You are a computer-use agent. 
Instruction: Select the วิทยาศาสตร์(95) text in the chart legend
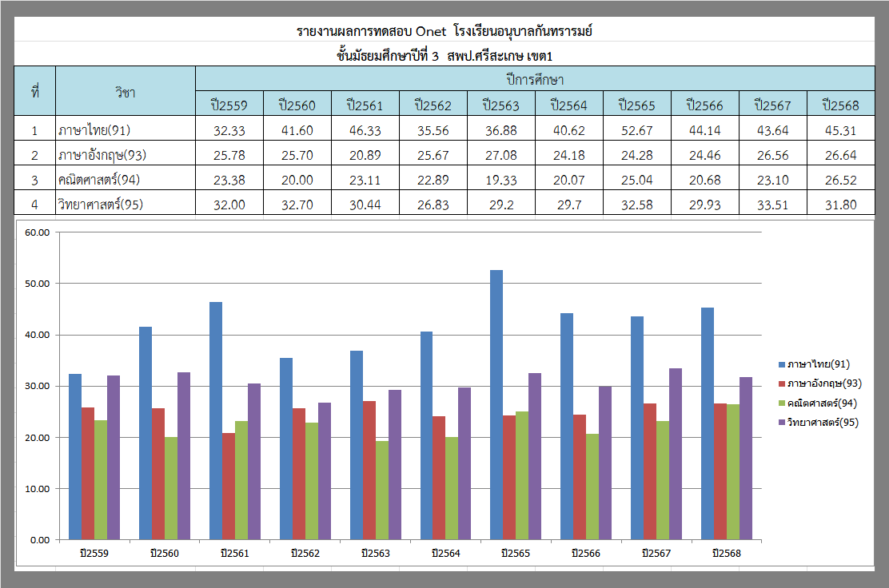tap(823, 422)
